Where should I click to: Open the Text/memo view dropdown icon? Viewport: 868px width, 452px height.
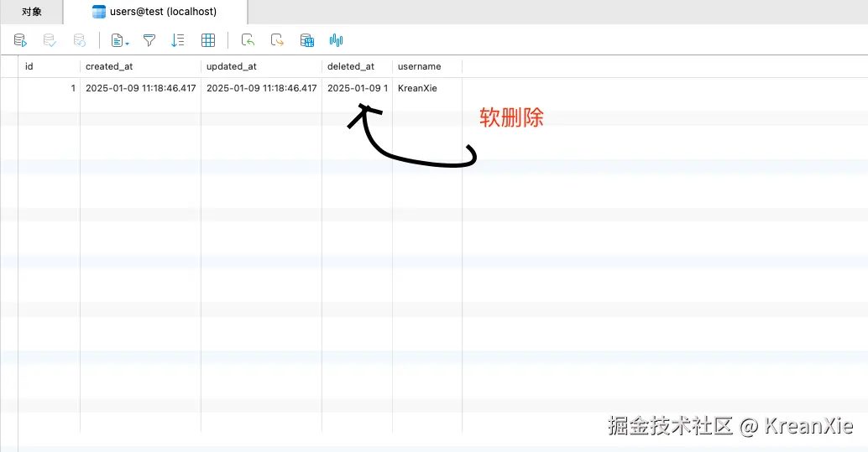pyautogui.click(x=120, y=40)
